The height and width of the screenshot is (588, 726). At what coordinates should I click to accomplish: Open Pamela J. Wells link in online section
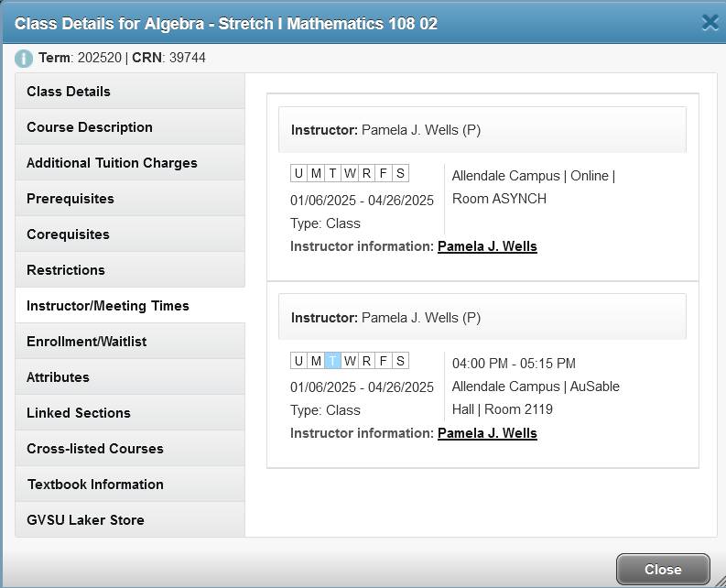[x=487, y=246]
